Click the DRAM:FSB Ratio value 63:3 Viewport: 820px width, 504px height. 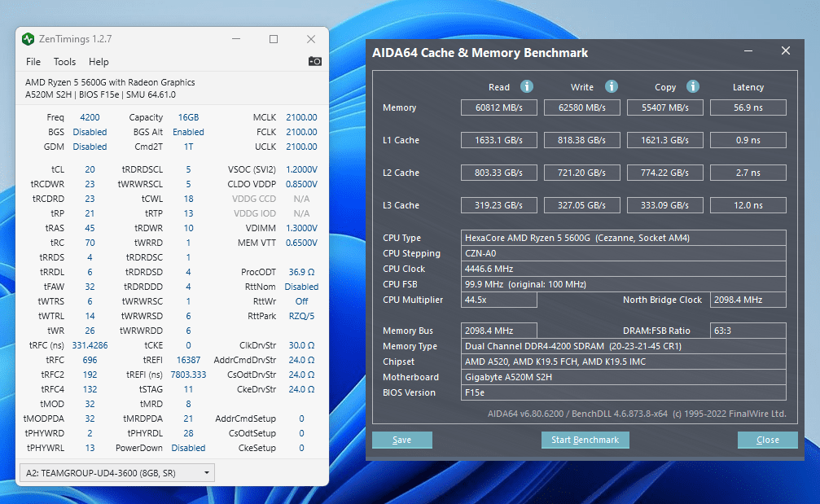748,331
